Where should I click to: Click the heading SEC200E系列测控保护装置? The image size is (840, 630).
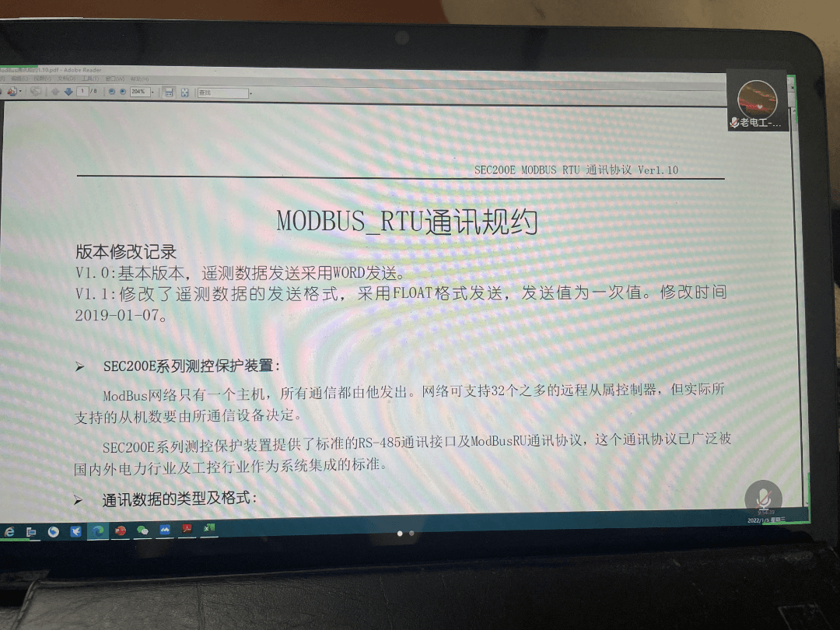[191, 366]
